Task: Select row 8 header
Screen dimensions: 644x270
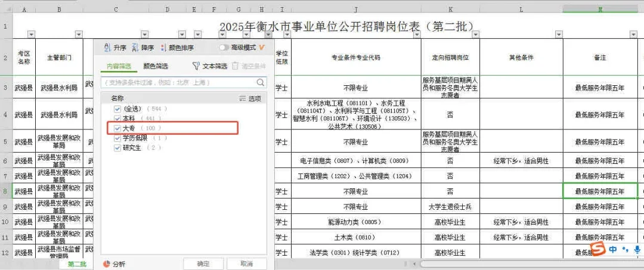Action: [6, 191]
